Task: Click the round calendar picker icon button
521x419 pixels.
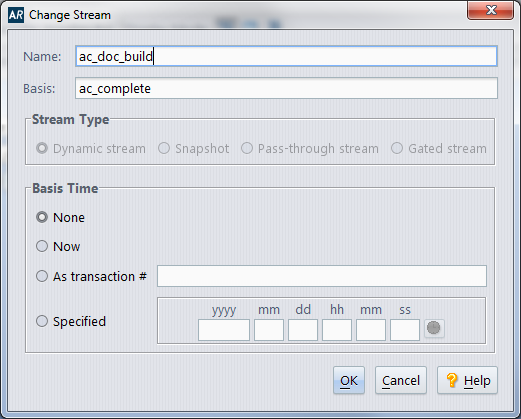Action: click(x=434, y=328)
